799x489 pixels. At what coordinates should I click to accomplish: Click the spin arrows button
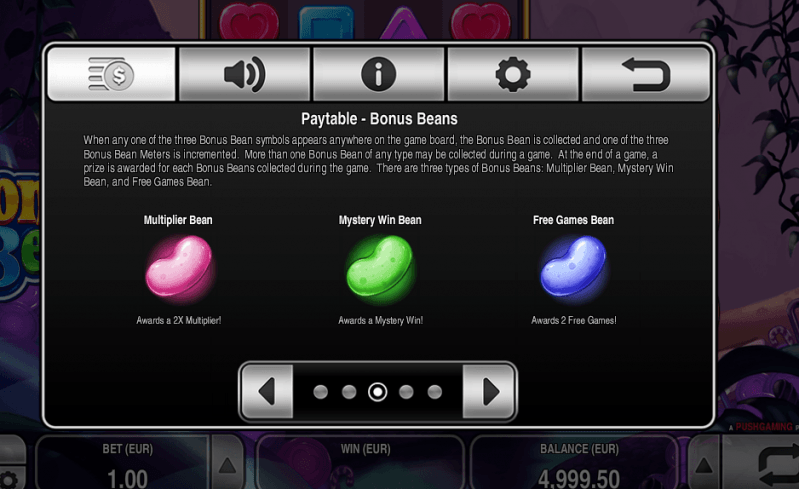(778, 466)
